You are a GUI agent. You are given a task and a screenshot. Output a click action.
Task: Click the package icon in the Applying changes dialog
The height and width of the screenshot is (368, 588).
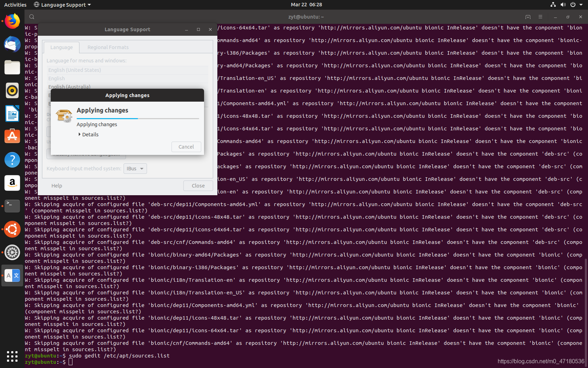pyautogui.click(x=64, y=116)
